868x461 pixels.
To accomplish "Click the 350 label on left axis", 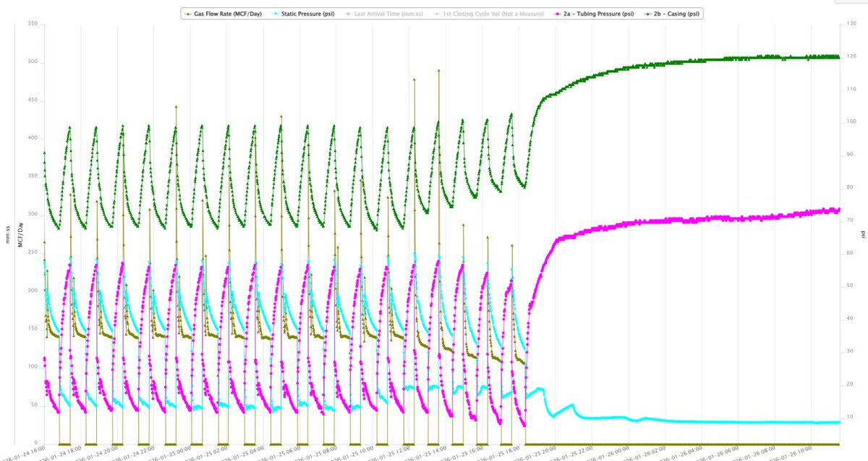I will point(33,176).
